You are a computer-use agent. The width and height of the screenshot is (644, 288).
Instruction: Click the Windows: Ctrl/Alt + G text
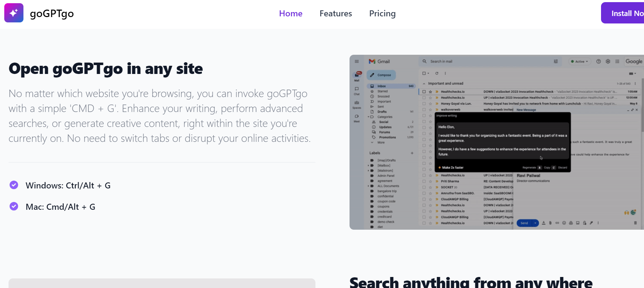point(68,185)
